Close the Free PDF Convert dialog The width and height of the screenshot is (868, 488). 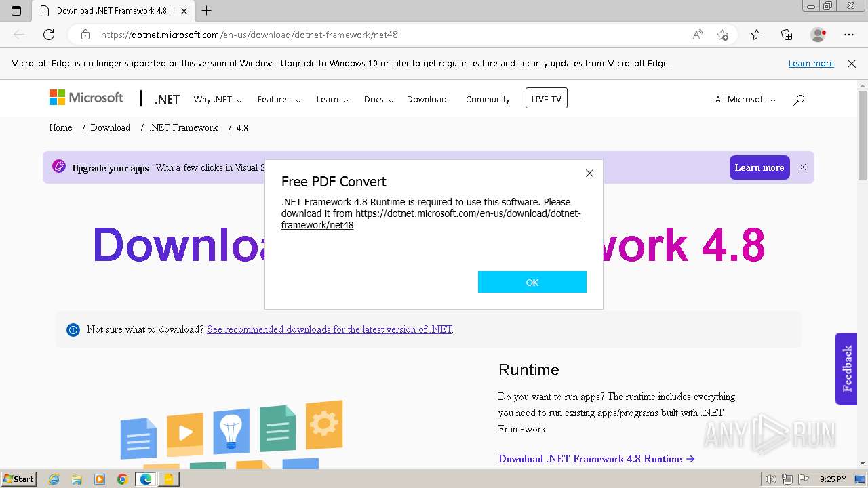pyautogui.click(x=589, y=174)
